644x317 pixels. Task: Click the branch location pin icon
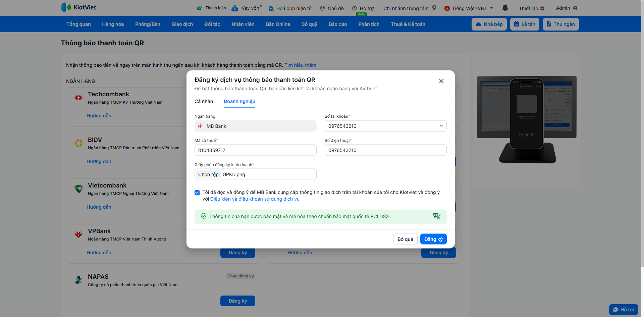434,8
